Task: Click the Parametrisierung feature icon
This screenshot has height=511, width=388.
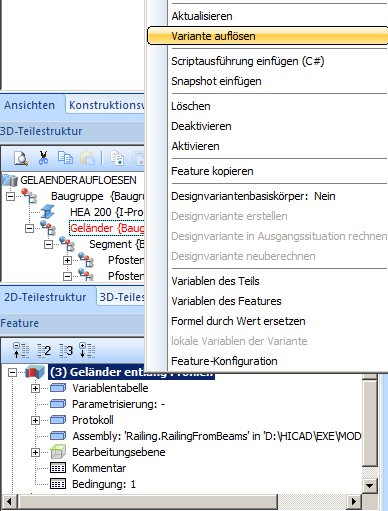Action: [x=58, y=404]
